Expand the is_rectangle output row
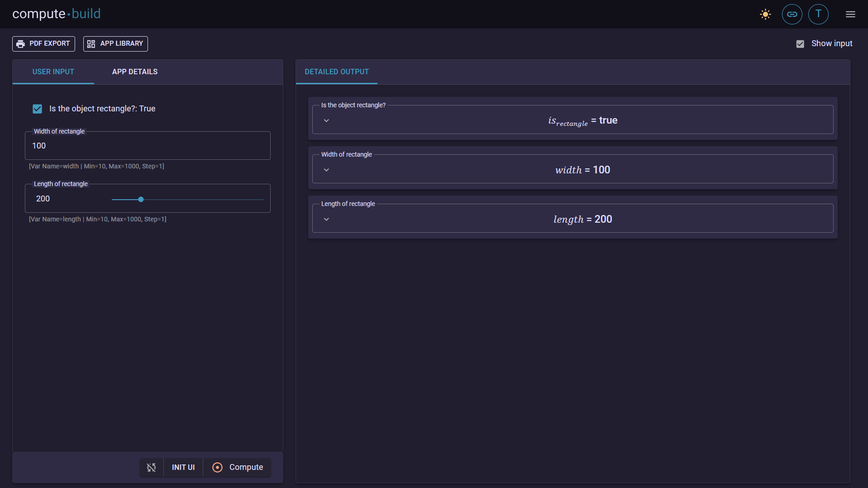 (326, 121)
